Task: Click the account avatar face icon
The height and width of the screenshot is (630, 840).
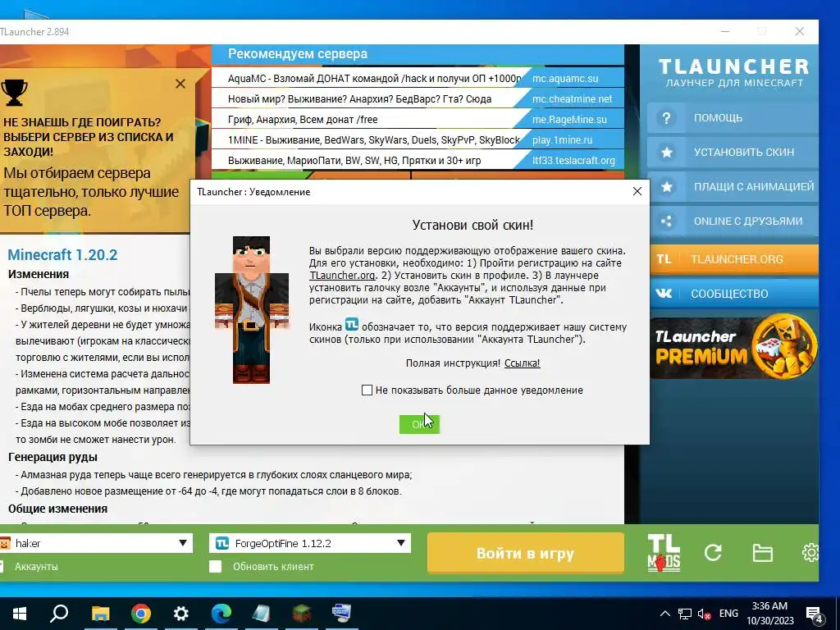Action: tap(5, 543)
